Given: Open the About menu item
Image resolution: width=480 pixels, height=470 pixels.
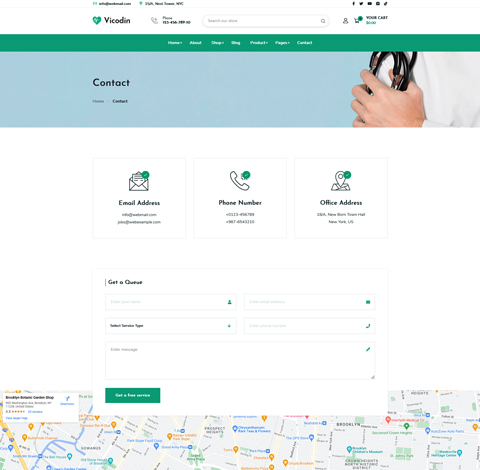Looking at the screenshot, I should (195, 43).
